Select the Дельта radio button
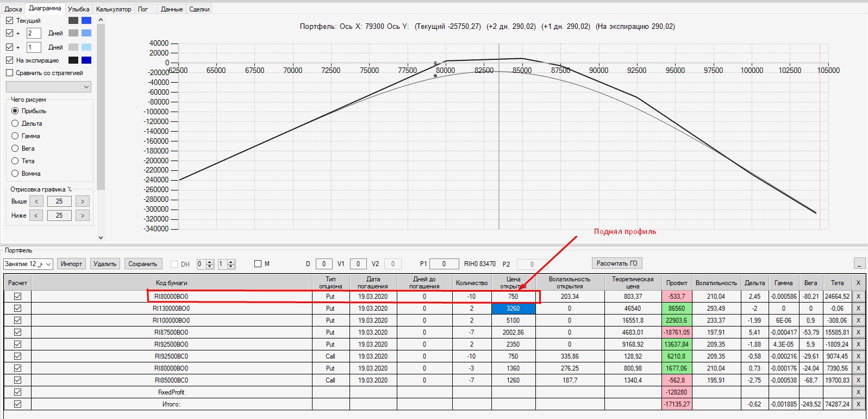Screen dimensions: 868x419 click(15, 124)
